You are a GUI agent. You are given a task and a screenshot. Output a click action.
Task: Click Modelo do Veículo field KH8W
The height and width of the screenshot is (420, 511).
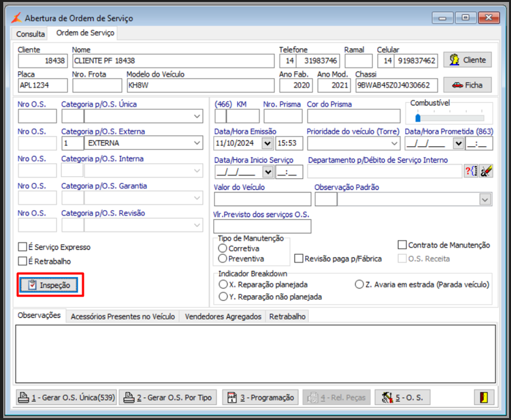coord(200,85)
